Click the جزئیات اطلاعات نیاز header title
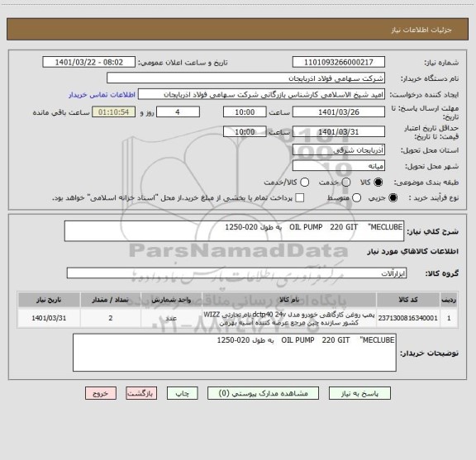Viewport: 476px width, 460px height. click(x=421, y=30)
